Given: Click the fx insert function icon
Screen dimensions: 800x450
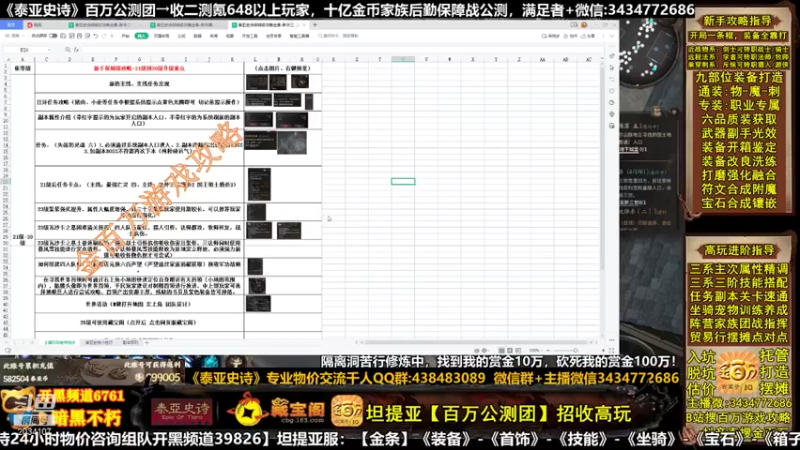Looking at the screenshot, I should pos(76,49).
